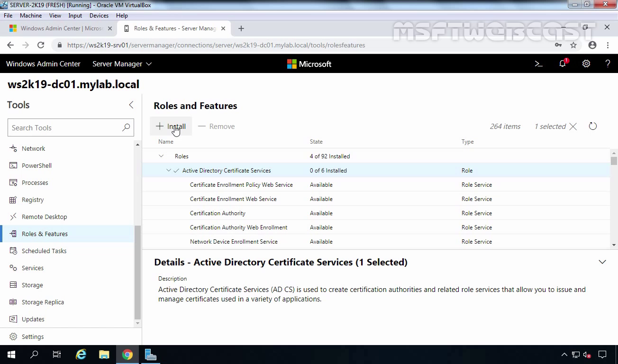Open the VirtualBox File menu
Screen dimensions: 618x364
(8, 16)
